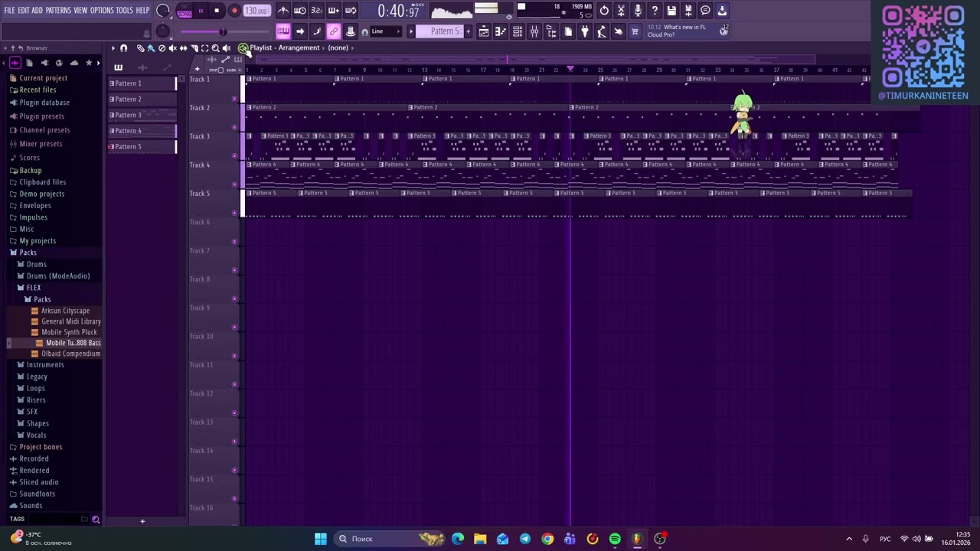The height and width of the screenshot is (551, 980).
Task: Pause playback with the pause button
Action: tap(201, 11)
